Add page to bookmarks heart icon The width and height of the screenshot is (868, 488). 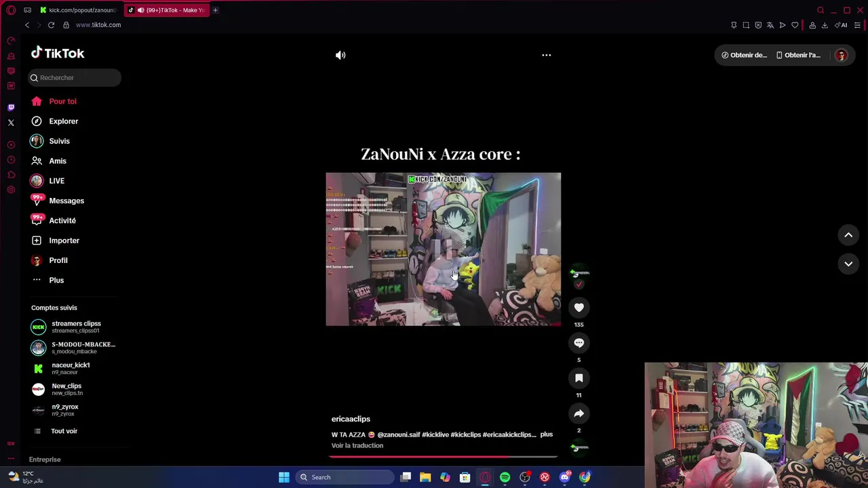coord(795,25)
